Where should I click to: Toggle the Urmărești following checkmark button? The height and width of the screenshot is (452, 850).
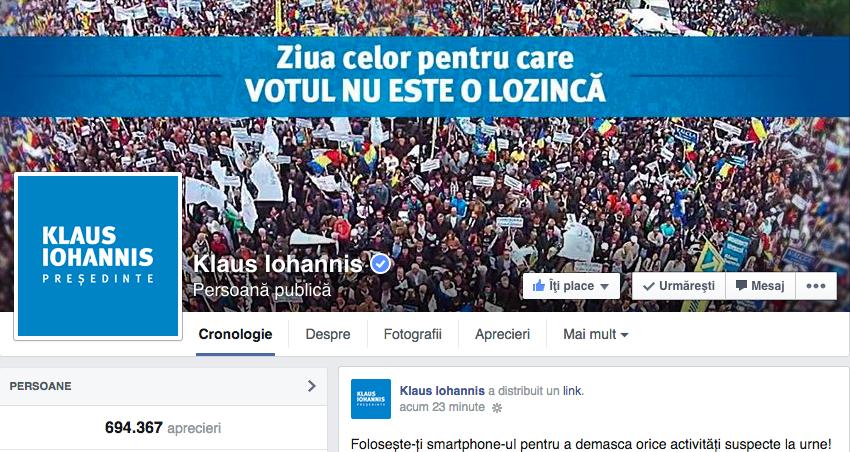(679, 286)
